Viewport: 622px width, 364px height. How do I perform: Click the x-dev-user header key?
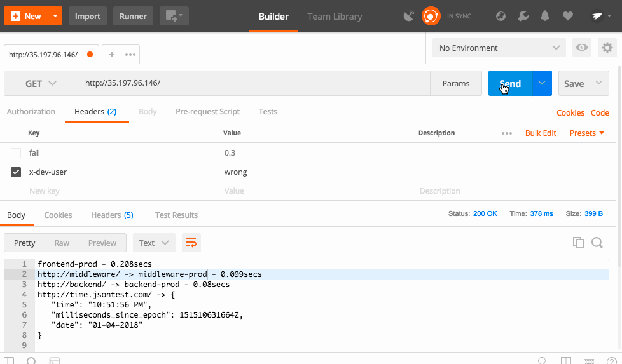coord(48,172)
